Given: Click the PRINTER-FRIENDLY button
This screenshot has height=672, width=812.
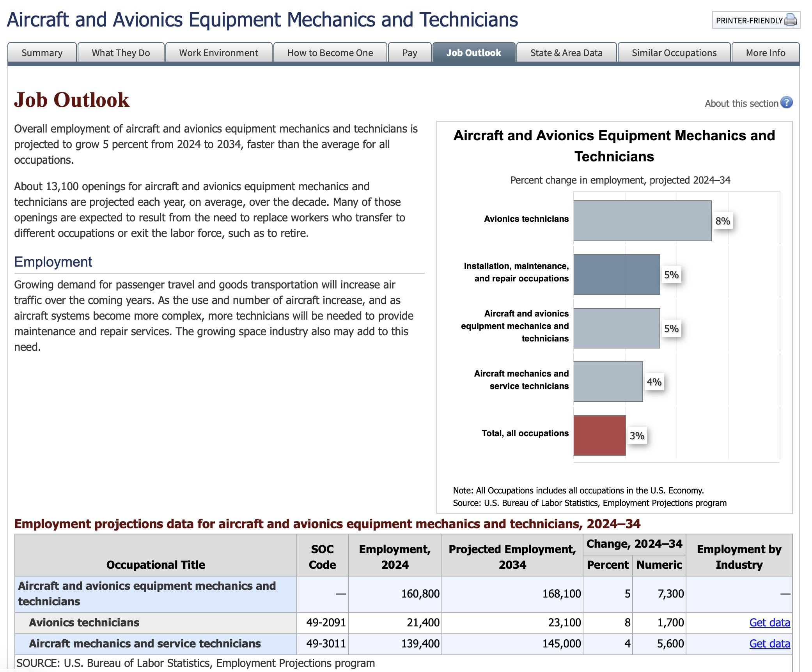Looking at the screenshot, I should tap(750, 20).
